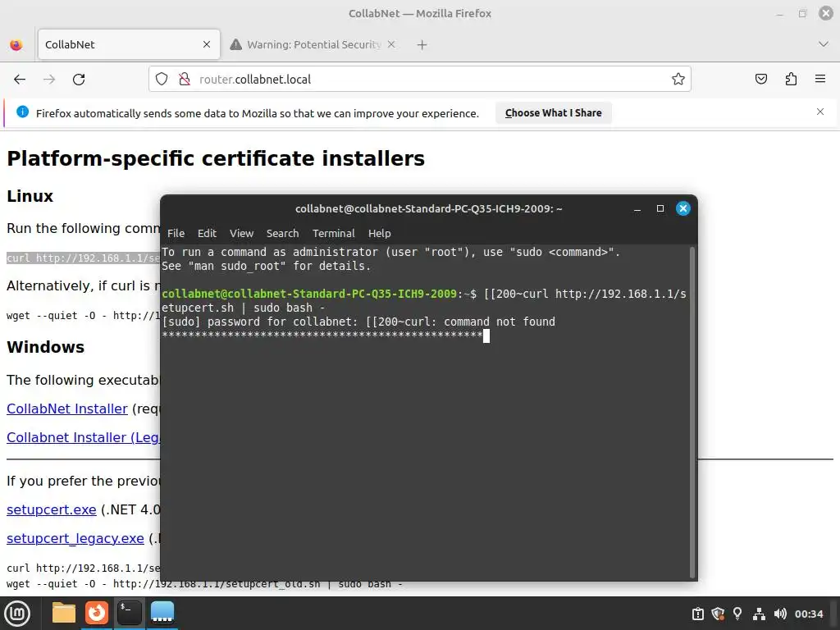Click the Windows section heading

(46, 347)
